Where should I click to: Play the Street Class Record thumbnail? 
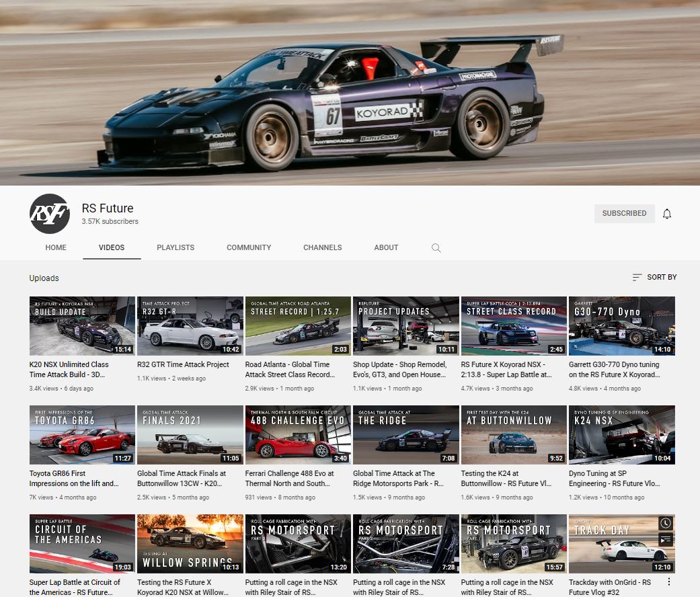coord(514,325)
